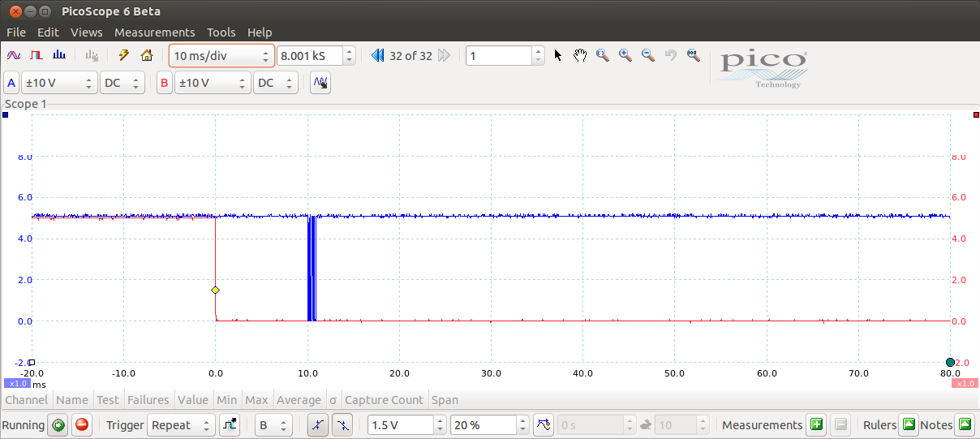Open the trigger source B dropdown
The image size is (980, 439).
click(273, 424)
